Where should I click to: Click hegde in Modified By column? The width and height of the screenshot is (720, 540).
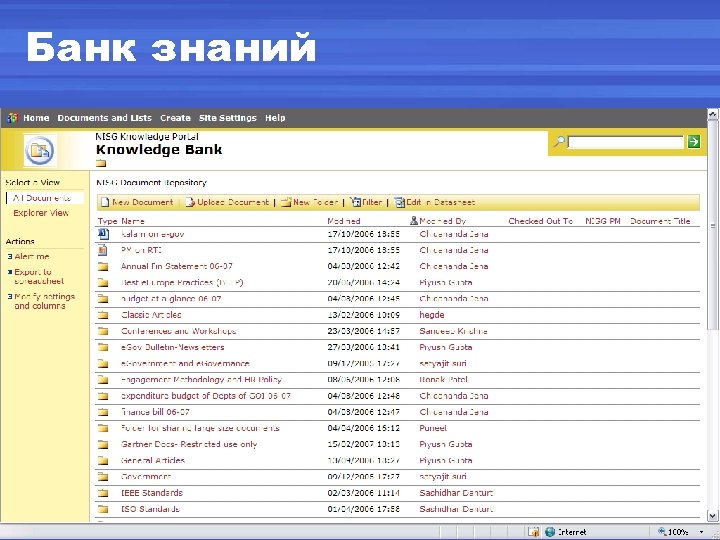432,315
